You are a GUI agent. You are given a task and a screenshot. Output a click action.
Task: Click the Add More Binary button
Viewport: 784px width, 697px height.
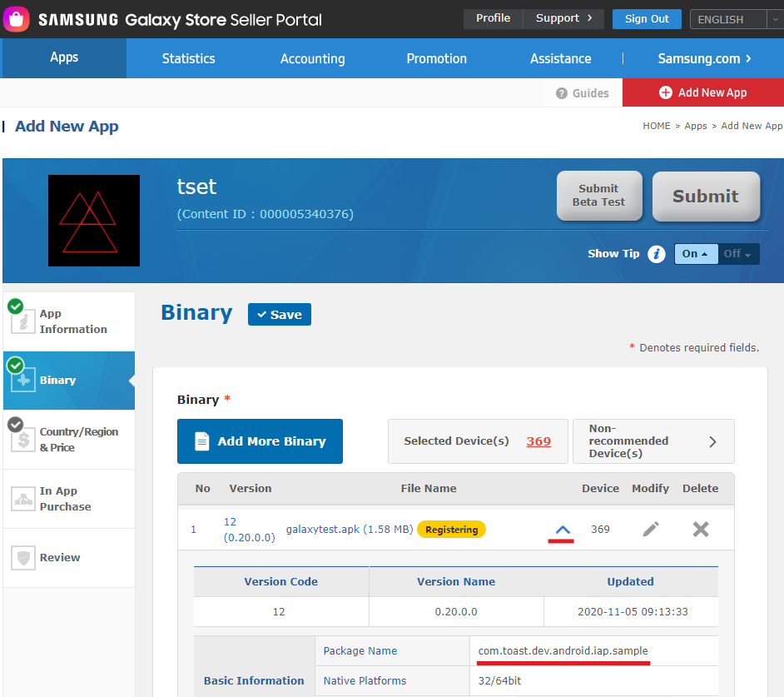click(260, 441)
